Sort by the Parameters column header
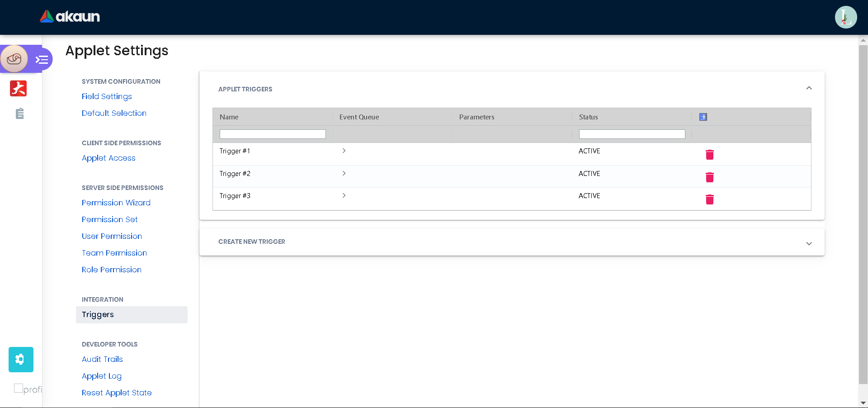The height and width of the screenshot is (408, 868). pyautogui.click(x=476, y=117)
